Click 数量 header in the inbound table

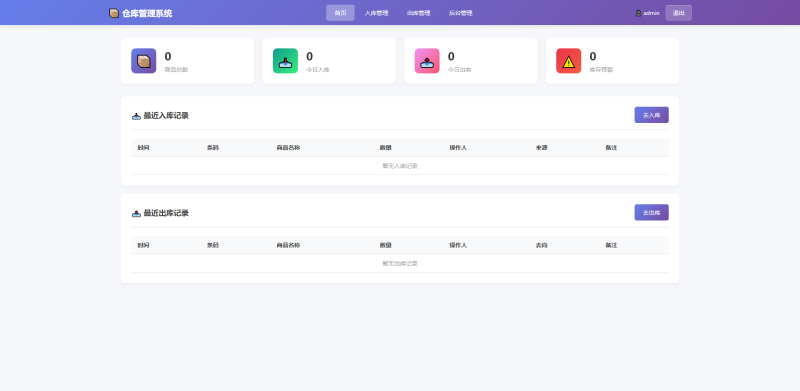point(386,148)
